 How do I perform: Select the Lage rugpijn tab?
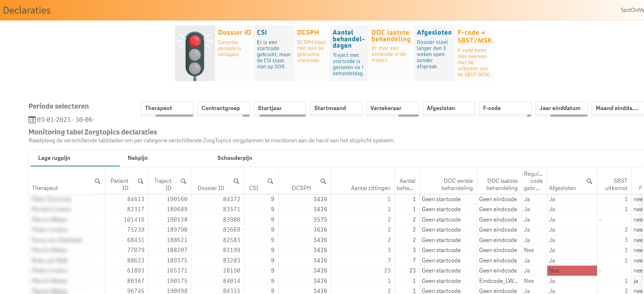54,158
